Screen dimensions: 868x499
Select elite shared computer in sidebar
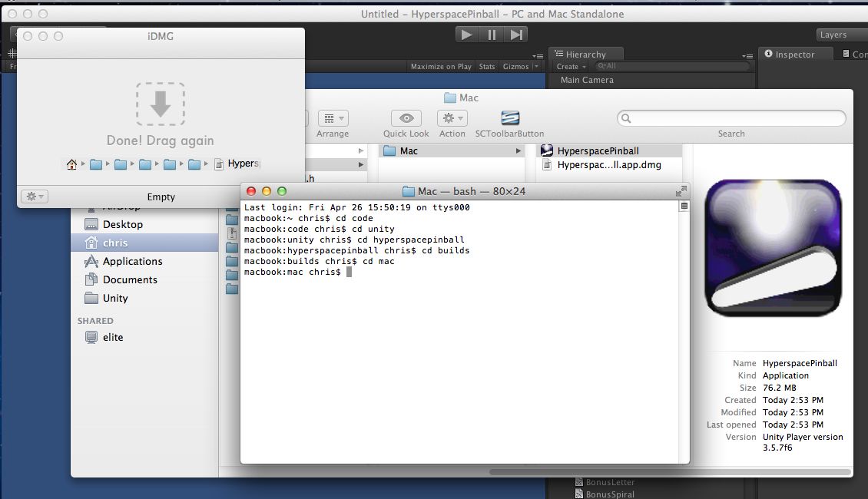click(x=145, y=338)
